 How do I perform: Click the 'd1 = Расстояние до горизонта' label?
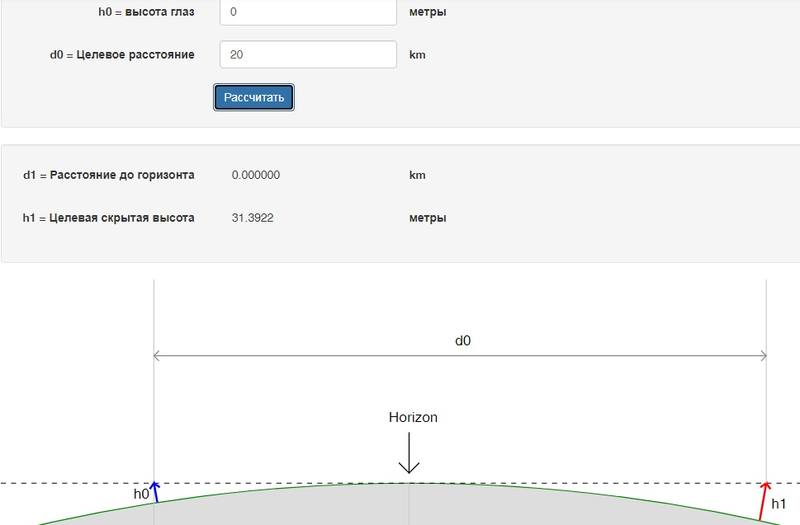[109, 175]
